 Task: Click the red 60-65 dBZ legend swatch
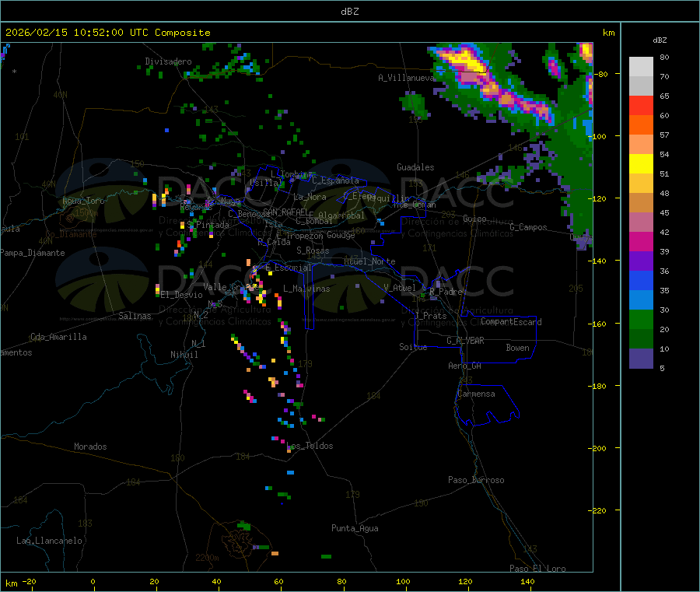point(641,105)
